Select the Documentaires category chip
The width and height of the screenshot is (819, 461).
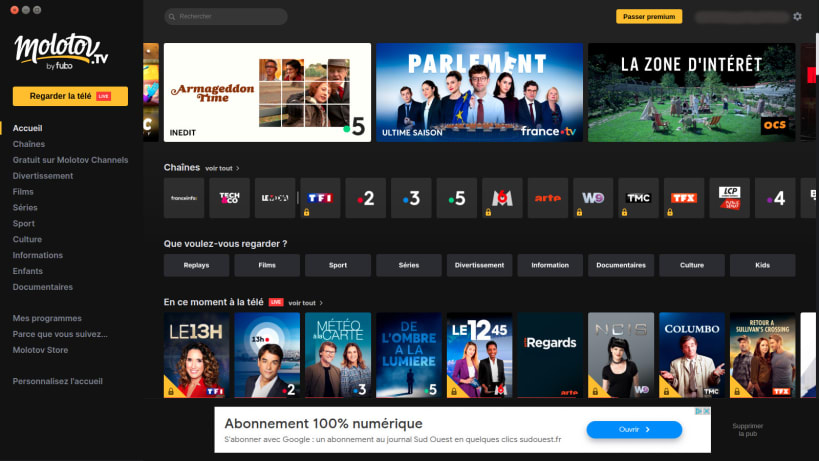pyautogui.click(x=621, y=265)
